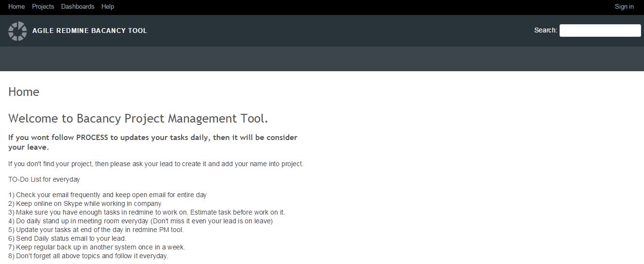
Task: Click the Home page heading
Action: click(x=24, y=92)
